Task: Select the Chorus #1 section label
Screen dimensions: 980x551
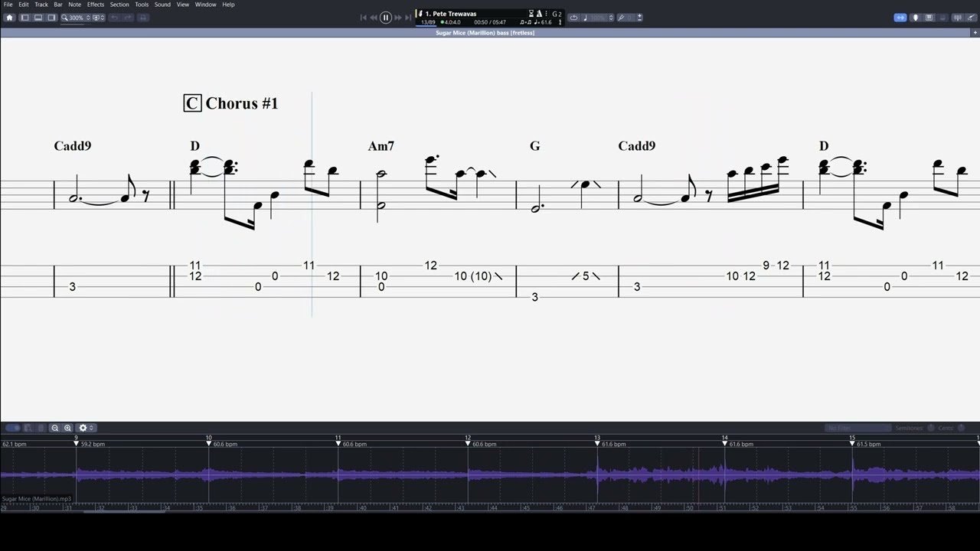Action: [231, 103]
